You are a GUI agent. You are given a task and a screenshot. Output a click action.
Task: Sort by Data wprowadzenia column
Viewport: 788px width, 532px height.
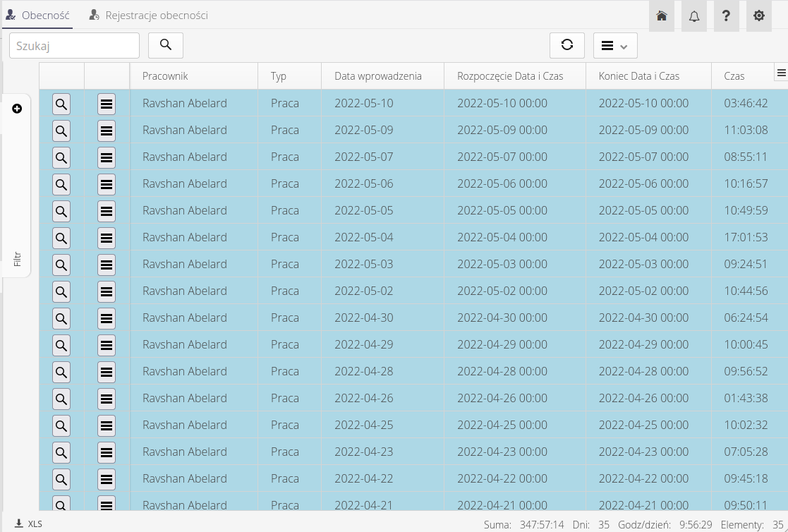pyautogui.click(x=378, y=76)
